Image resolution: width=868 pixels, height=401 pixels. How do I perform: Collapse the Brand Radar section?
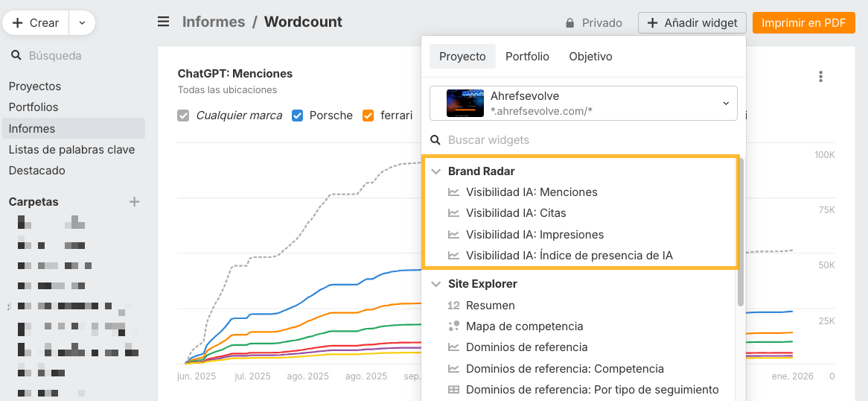[436, 171]
